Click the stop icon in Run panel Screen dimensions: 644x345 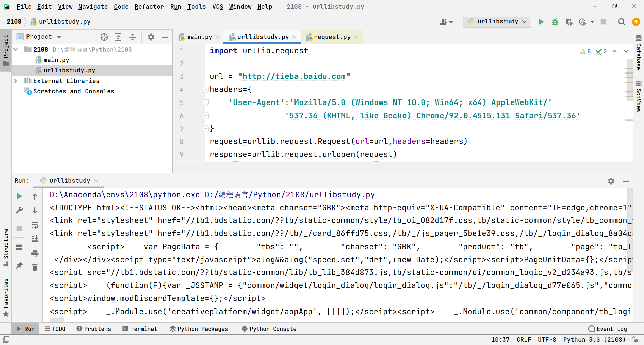pyautogui.click(x=19, y=229)
